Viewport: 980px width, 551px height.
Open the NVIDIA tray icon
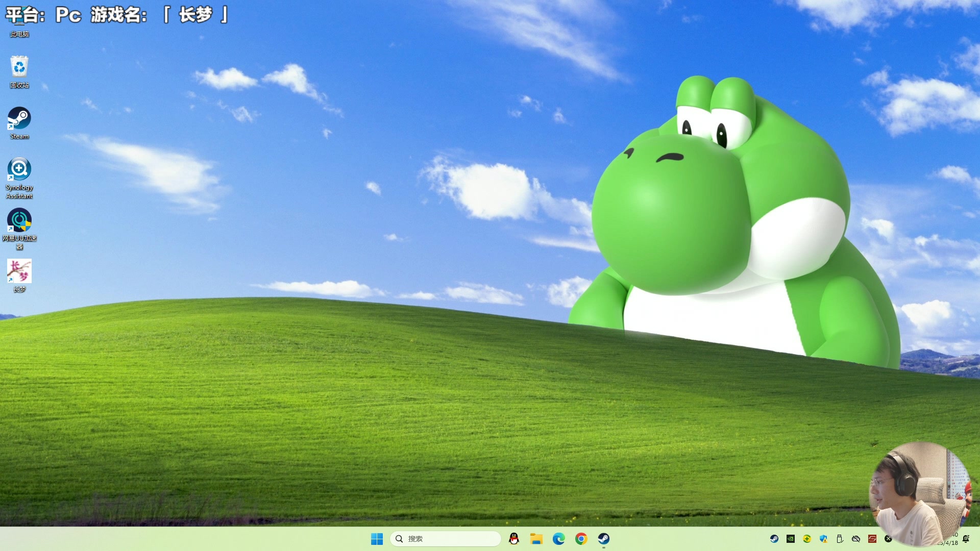point(791,539)
